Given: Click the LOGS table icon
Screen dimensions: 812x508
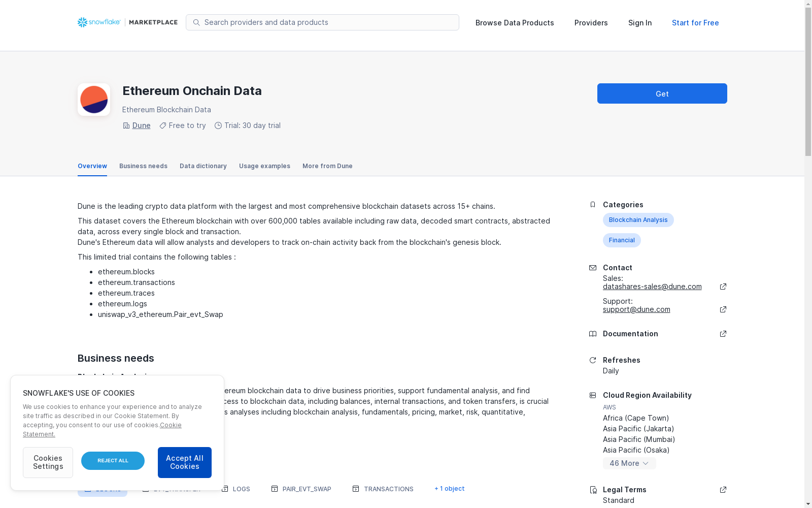Looking at the screenshot, I should click(x=225, y=489).
